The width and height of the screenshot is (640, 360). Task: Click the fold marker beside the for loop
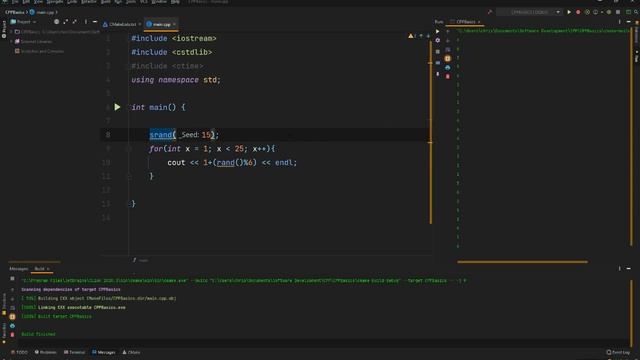(129, 149)
